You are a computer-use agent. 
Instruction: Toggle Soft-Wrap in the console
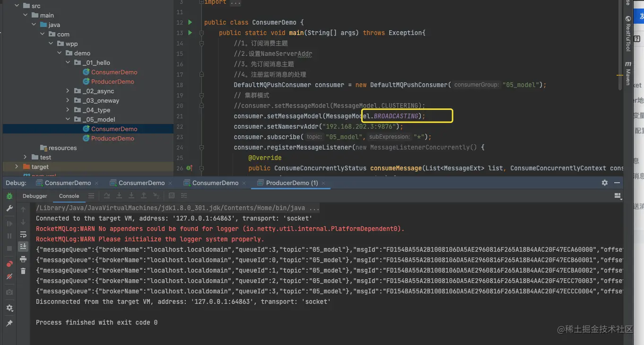click(x=23, y=235)
